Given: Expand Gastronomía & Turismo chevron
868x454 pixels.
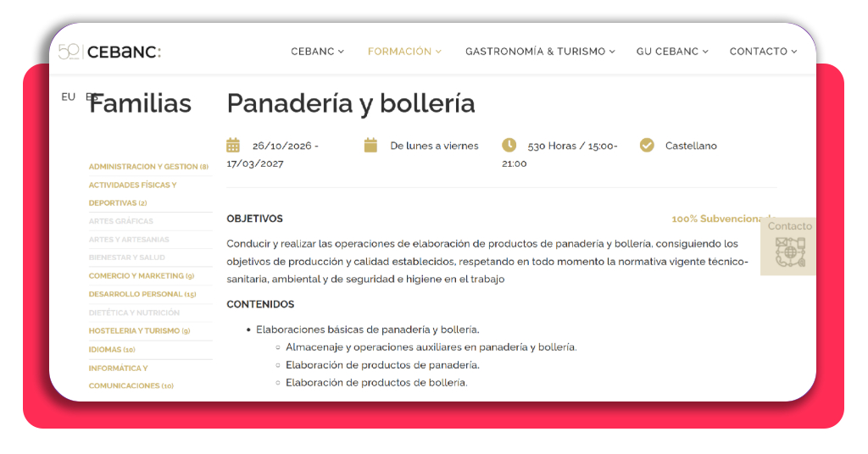Looking at the screenshot, I should (x=612, y=52).
